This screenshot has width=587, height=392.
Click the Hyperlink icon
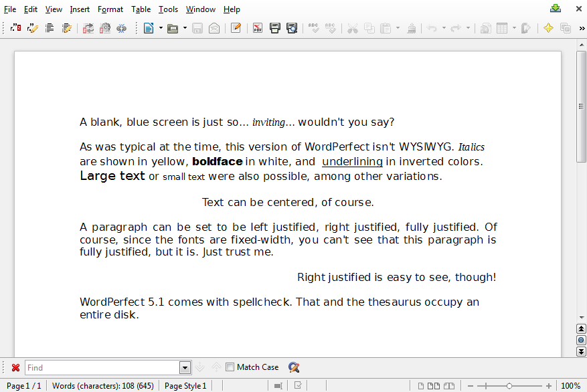(x=485, y=28)
